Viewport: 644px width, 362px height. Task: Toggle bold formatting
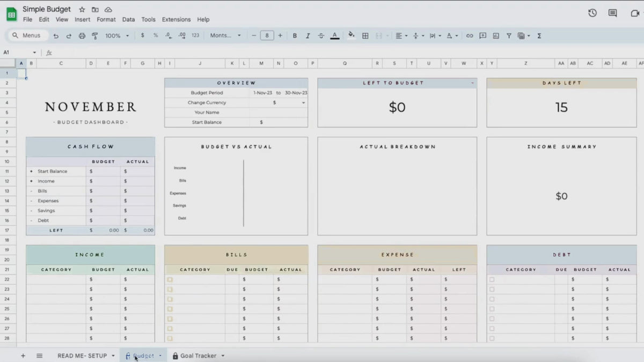pos(295,36)
